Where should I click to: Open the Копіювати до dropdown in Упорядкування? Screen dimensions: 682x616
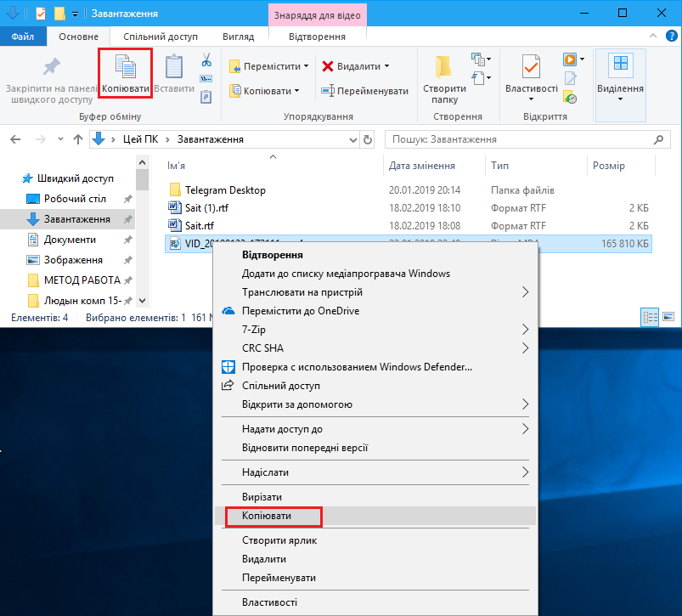(264, 91)
